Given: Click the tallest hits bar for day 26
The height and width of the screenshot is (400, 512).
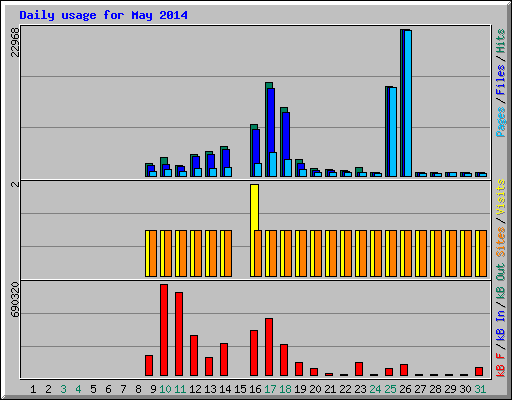Looking at the screenshot, I should 402,103.
